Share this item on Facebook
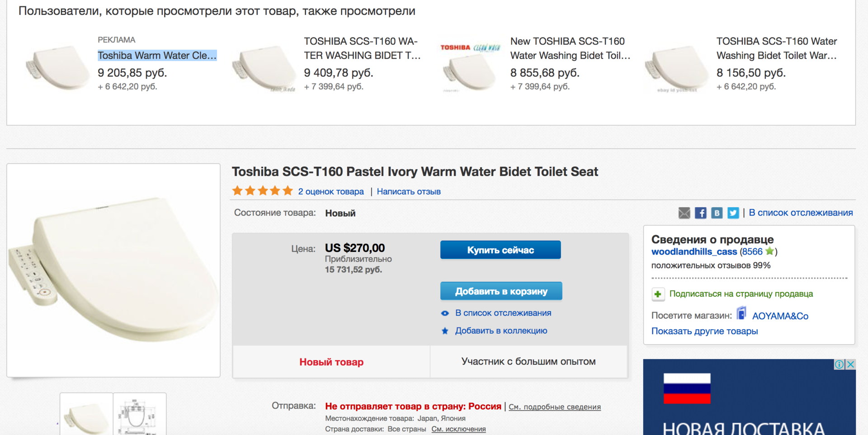Viewport: 868px width, 435px height. (700, 213)
